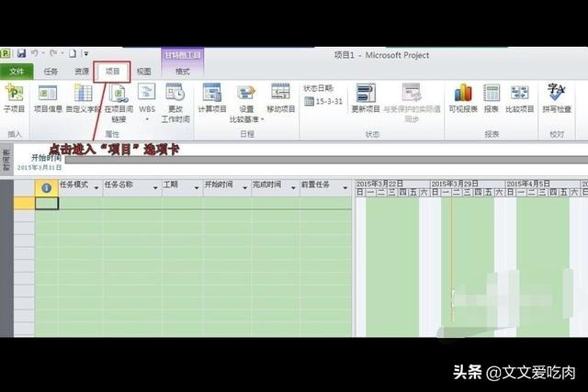Click the 更新项目 update project icon
Screen dimensions: 588x392
pos(366,97)
